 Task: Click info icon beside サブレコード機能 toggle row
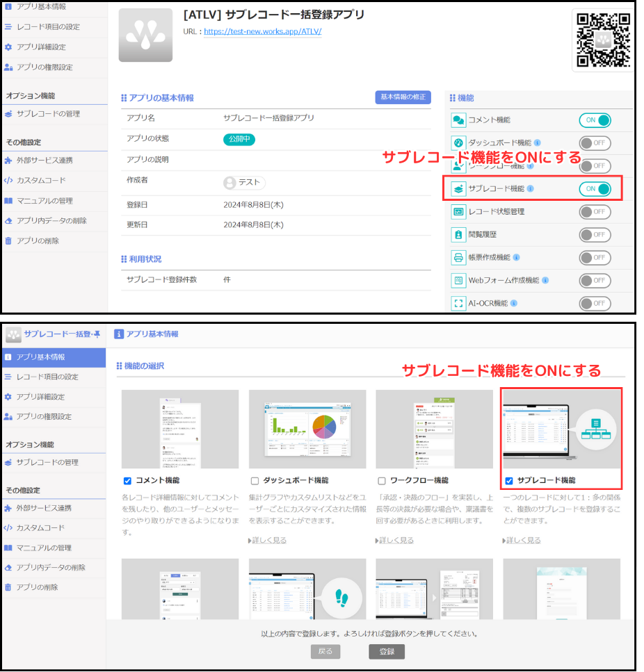[x=531, y=188]
